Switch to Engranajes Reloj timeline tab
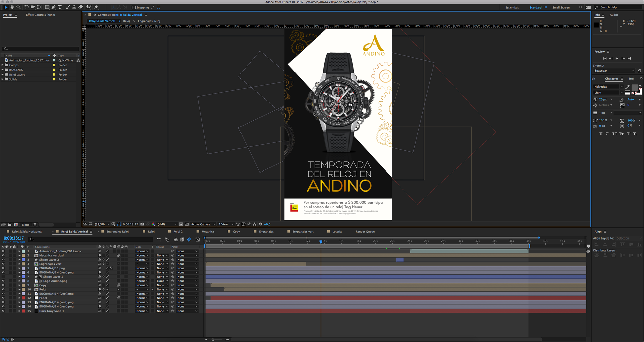Screen dimensions: 644x342 [x=117, y=232]
